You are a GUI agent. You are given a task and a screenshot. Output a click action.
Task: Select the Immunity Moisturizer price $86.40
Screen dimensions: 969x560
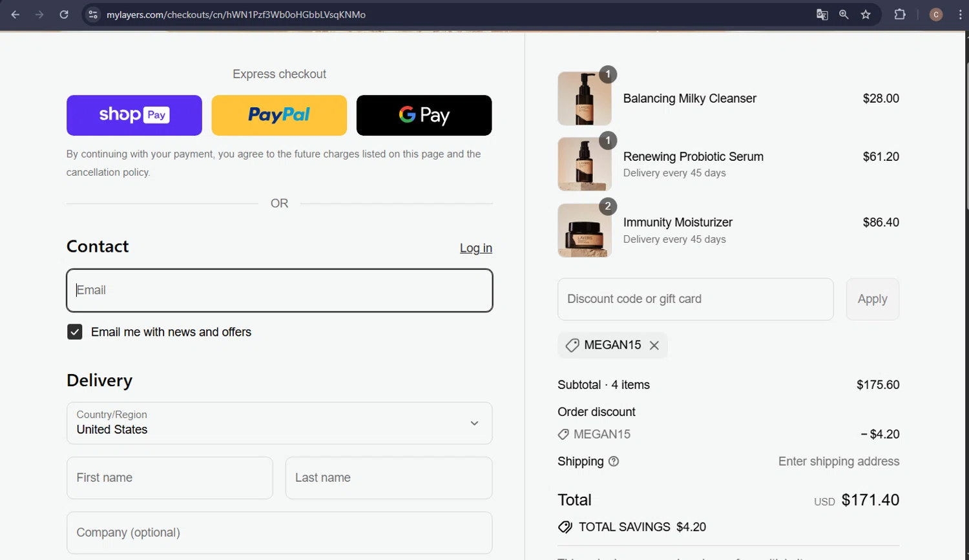(880, 222)
